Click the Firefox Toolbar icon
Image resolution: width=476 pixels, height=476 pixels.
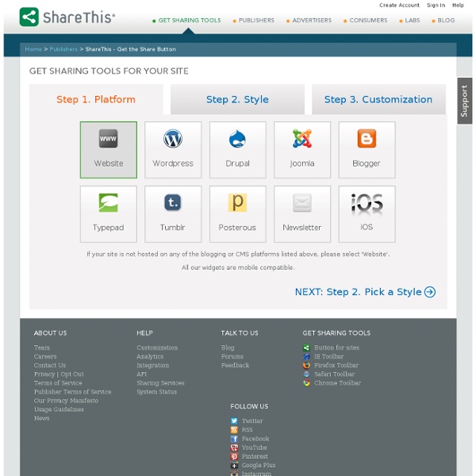coord(306,365)
